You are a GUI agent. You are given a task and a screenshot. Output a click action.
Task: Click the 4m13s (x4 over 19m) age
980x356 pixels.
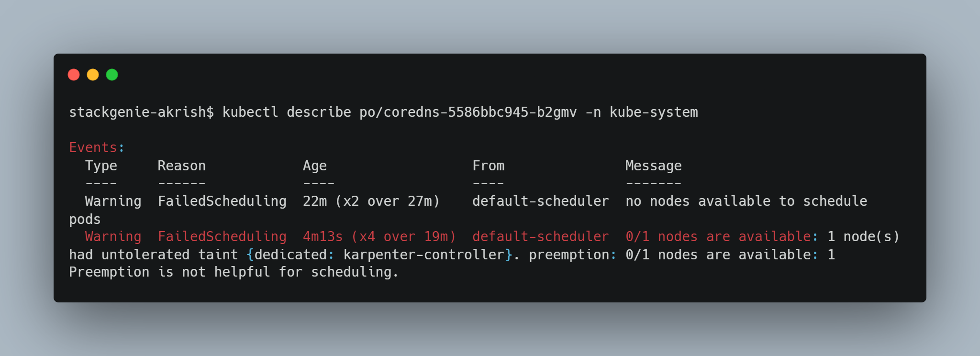379,236
